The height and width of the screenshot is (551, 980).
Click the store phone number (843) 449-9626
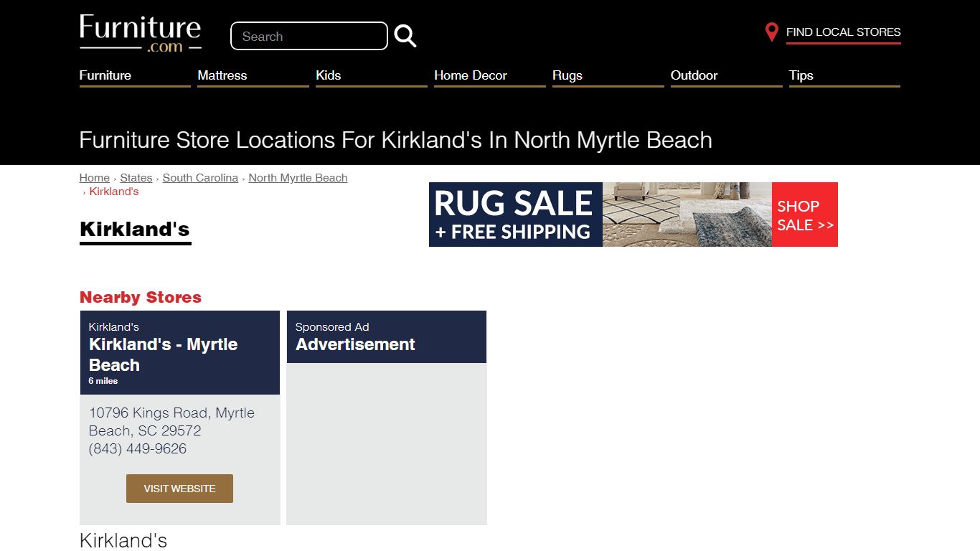(138, 448)
